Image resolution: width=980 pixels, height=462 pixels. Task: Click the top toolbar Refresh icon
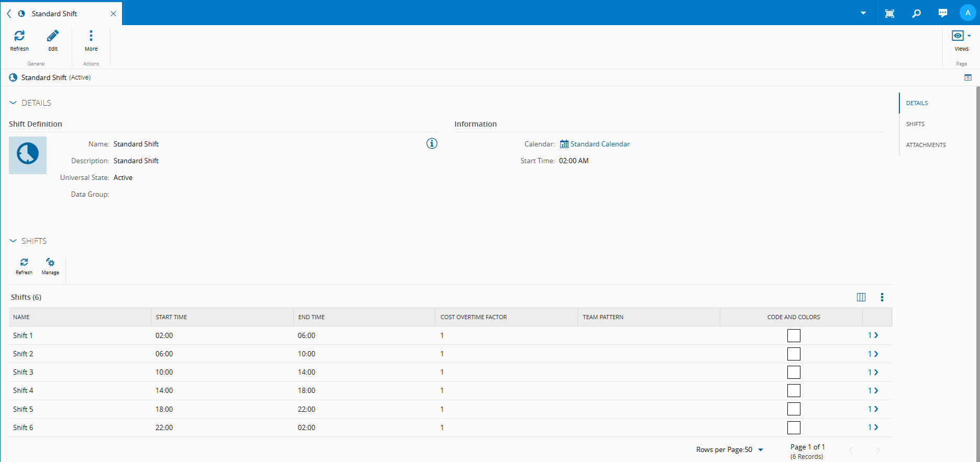19,36
